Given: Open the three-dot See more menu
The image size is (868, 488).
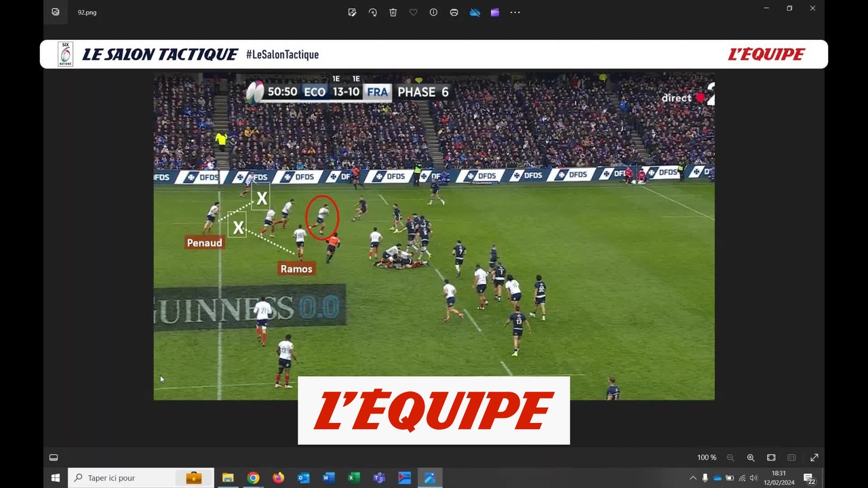Looking at the screenshot, I should coord(515,12).
